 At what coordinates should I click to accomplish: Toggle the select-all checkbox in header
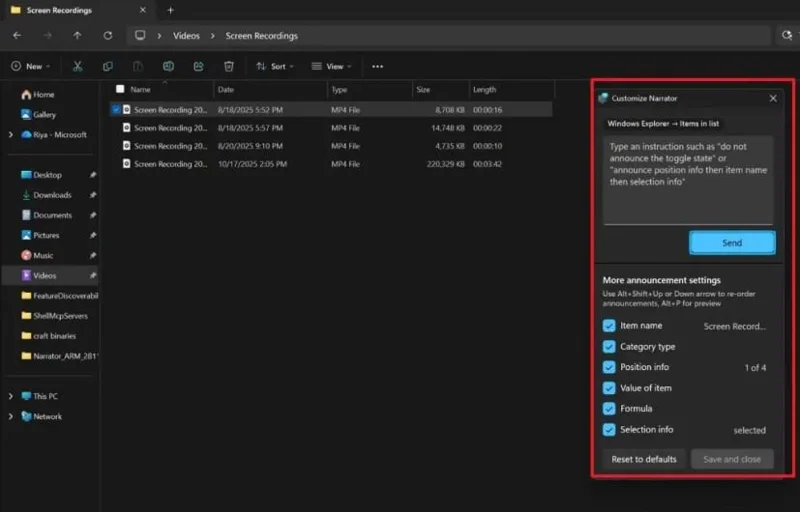[x=120, y=89]
